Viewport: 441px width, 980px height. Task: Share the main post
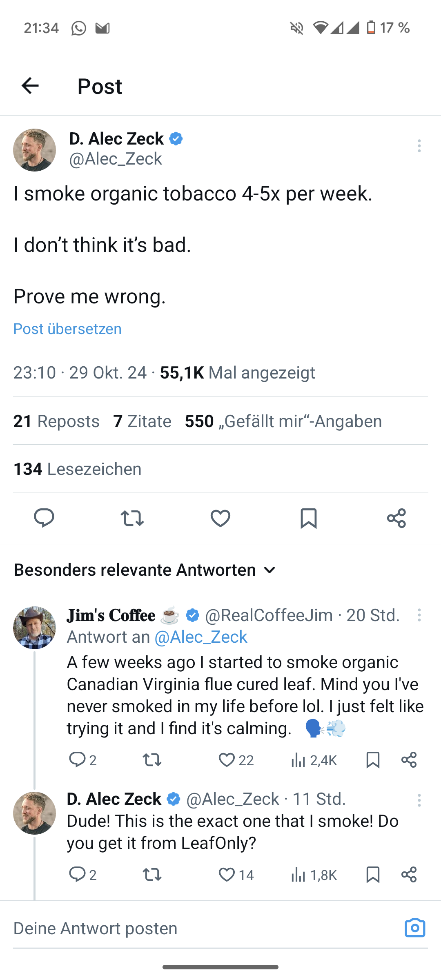396,518
